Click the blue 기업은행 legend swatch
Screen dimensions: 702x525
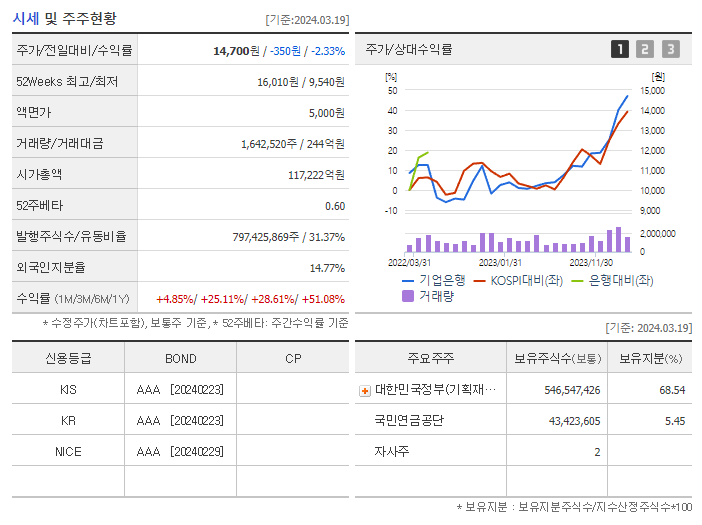tap(407, 281)
